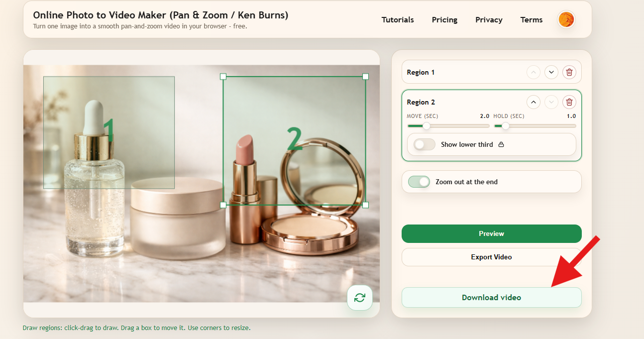
Task: Open the user profile avatar
Action: (x=566, y=20)
